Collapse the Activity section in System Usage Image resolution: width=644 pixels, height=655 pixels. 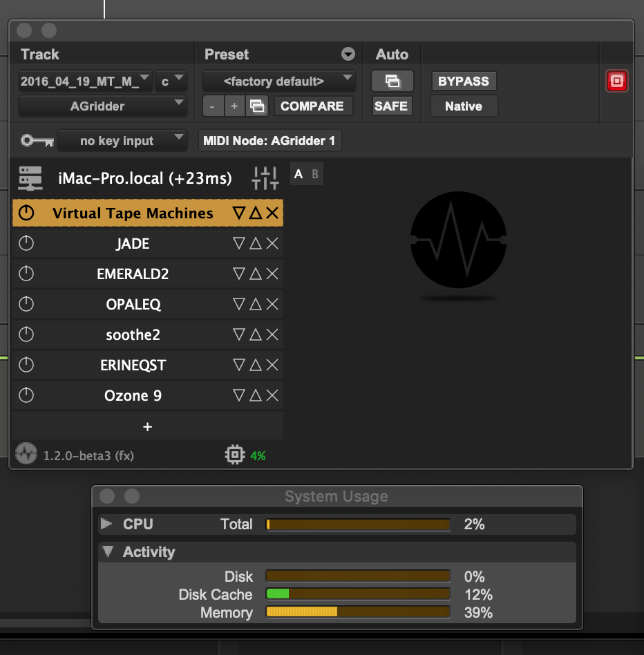pyautogui.click(x=108, y=551)
